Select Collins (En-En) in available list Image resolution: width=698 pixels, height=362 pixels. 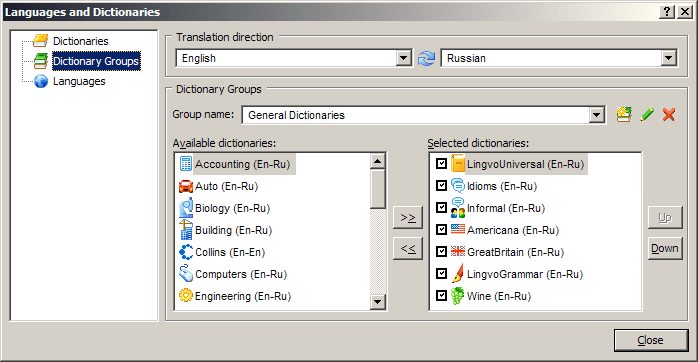230,252
